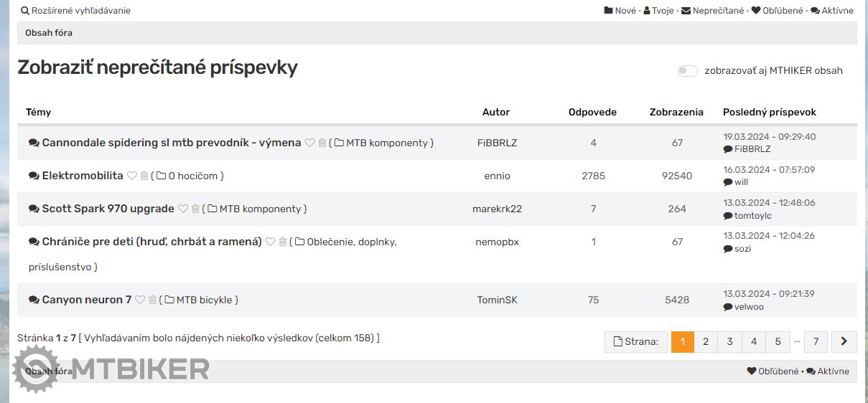Click trash icon beside Cannondale spidering topic

[x=322, y=143]
